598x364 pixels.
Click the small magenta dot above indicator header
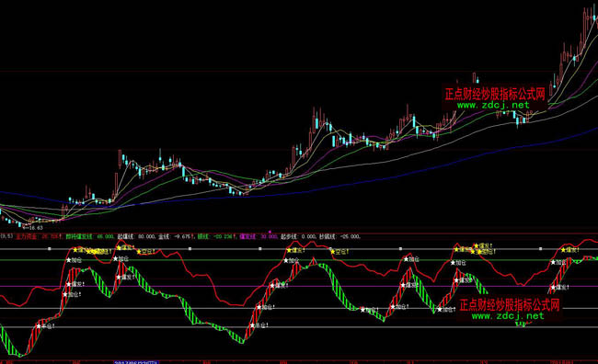click(270, 232)
